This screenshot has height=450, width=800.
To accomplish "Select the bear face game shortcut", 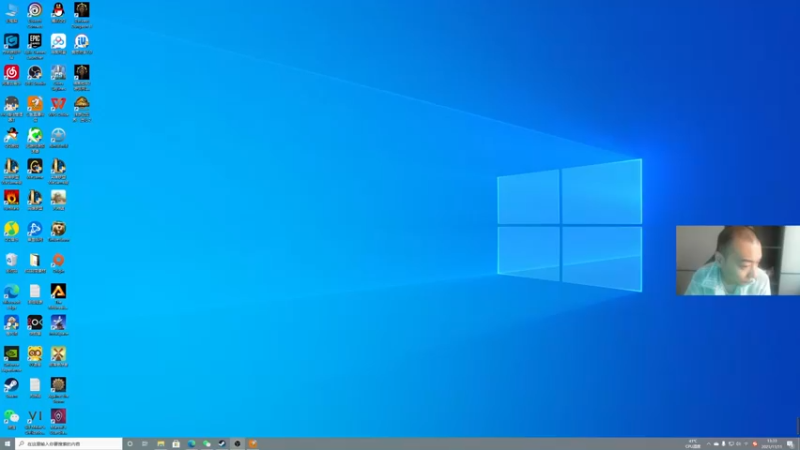I will point(58,232).
